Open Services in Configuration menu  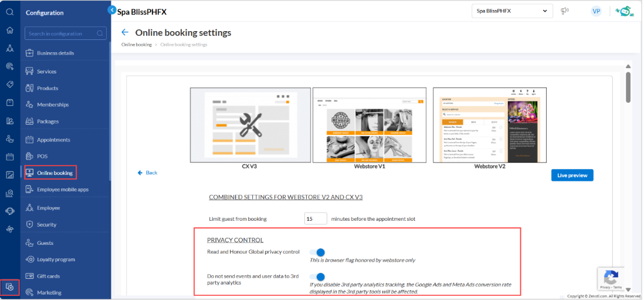coord(46,72)
